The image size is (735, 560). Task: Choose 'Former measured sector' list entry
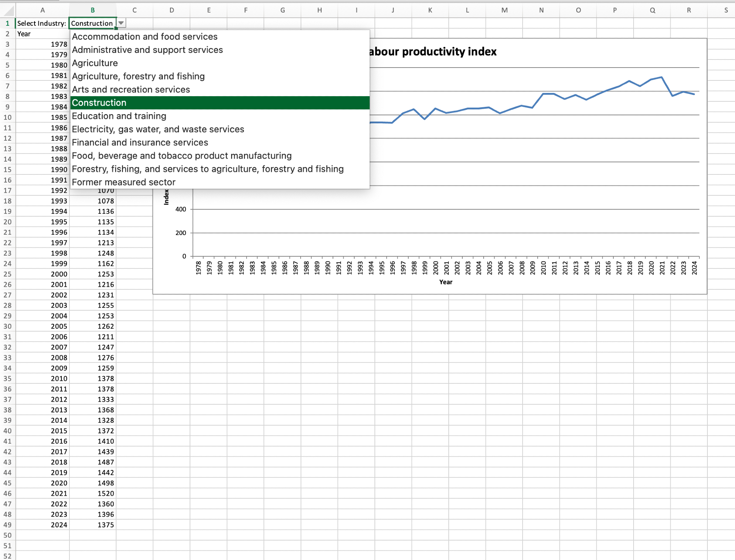(123, 182)
